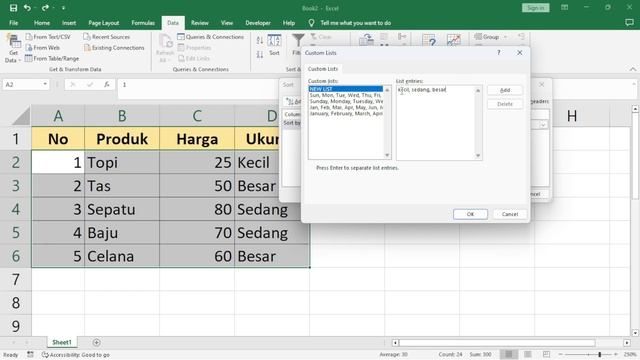
Task: Select the Sheet1 worksheet tab
Action: (x=62, y=342)
